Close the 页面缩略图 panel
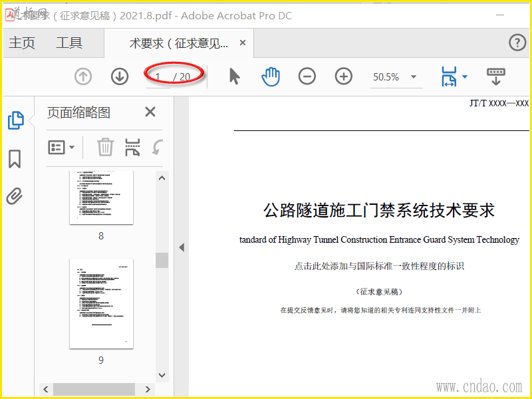 tap(150, 112)
